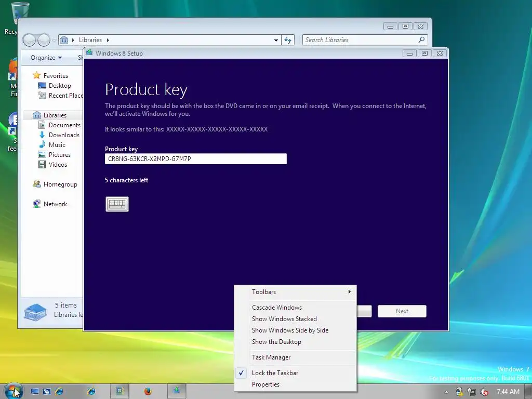This screenshot has height=399, width=532.
Task: Open the recent pages dropdown beside the navigation arrows
Action: [x=54, y=41]
